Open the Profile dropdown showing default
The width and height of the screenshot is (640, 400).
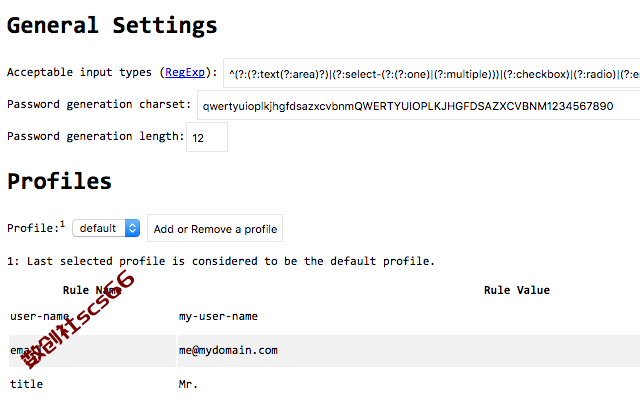pyautogui.click(x=106, y=228)
